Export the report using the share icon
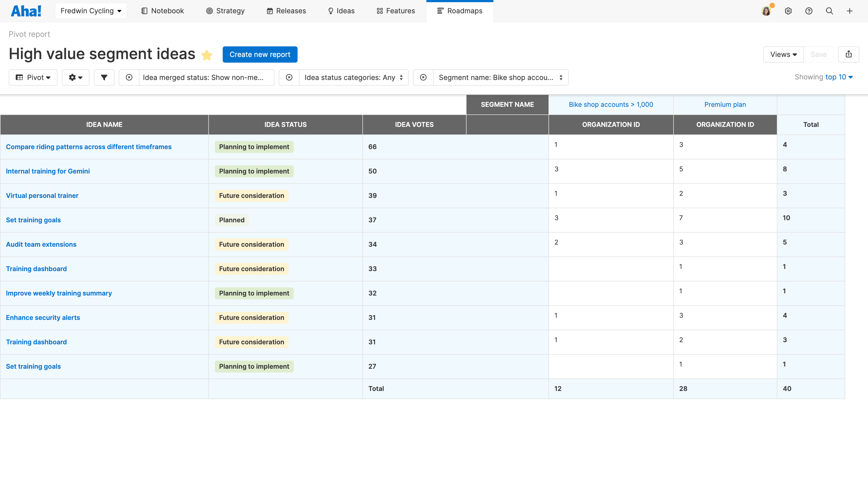Image resolution: width=868 pixels, height=488 pixels. (x=849, y=54)
